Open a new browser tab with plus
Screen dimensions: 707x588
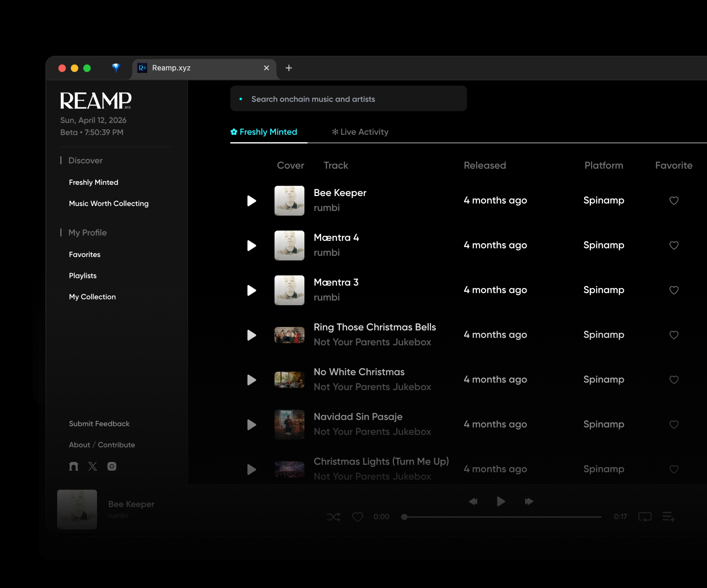point(289,68)
